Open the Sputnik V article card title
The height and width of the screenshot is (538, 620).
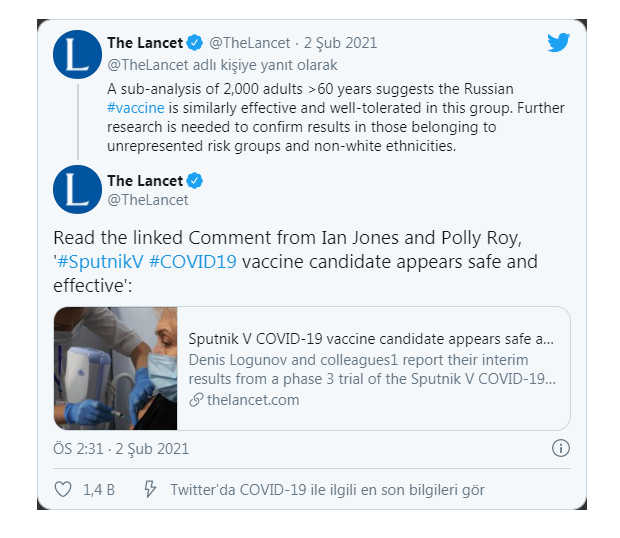(x=371, y=338)
